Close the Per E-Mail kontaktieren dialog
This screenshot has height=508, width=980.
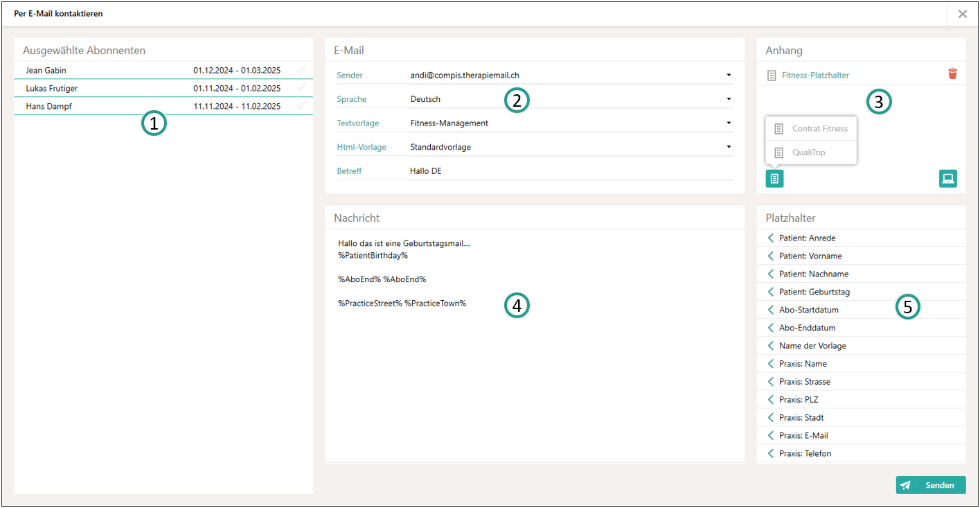963,14
